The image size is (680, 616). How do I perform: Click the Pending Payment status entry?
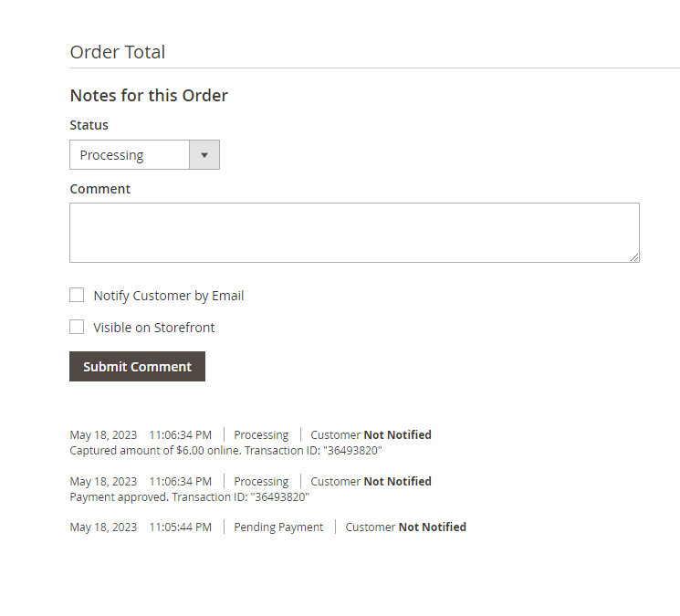click(278, 527)
